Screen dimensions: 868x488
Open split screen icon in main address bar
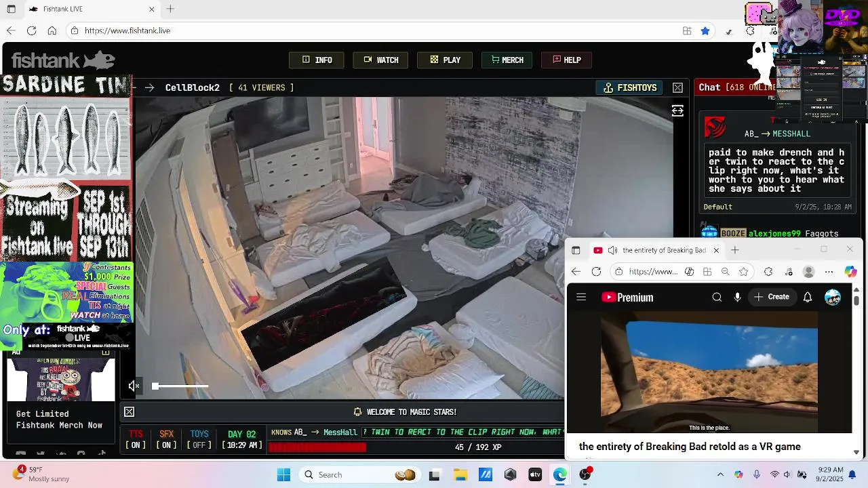point(687,30)
